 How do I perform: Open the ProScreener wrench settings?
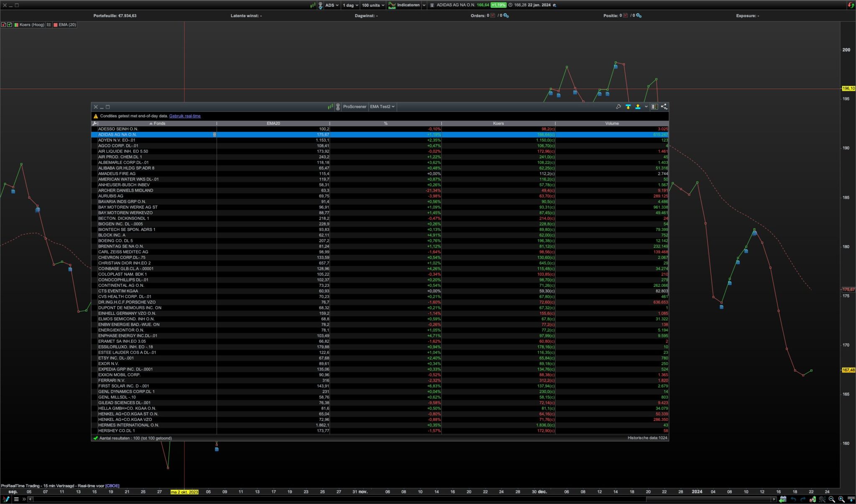tap(618, 107)
